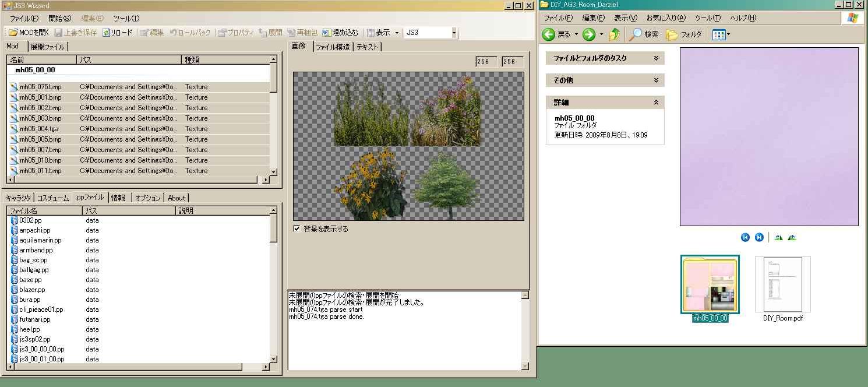Click the MODを開く toolbar button

point(29,33)
